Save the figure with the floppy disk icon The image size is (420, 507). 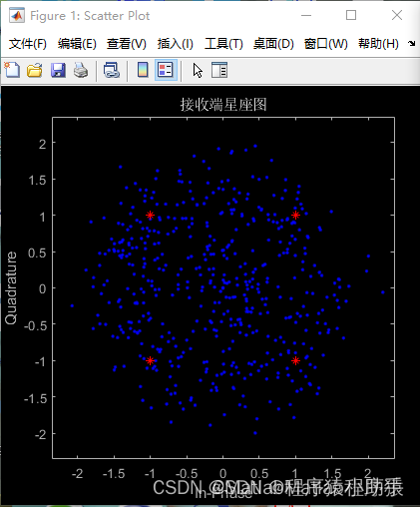click(58, 70)
